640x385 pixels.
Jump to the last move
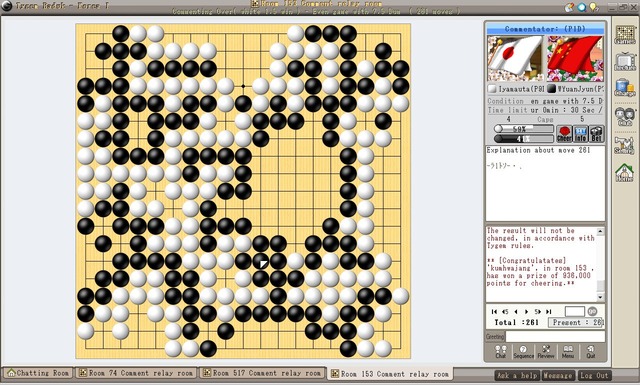(x=549, y=312)
